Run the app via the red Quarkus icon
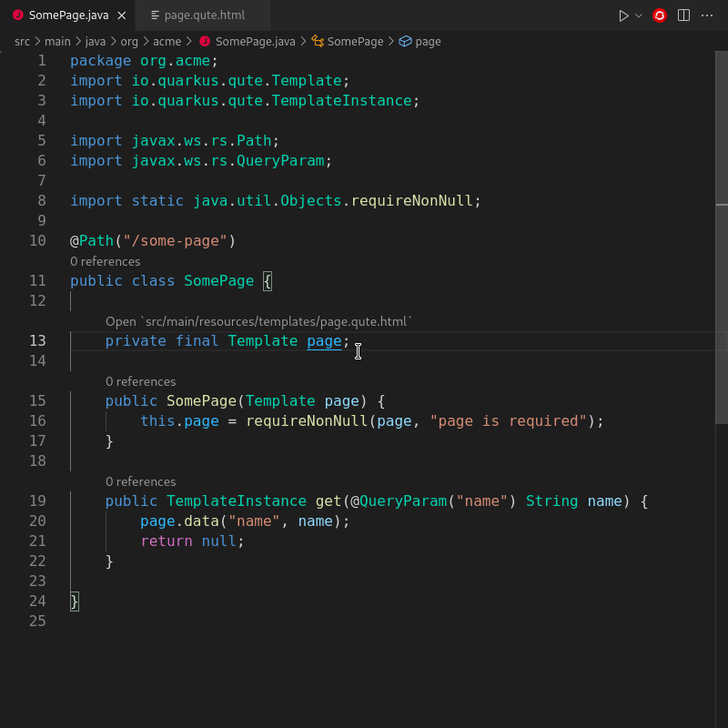The height and width of the screenshot is (728, 728). (659, 15)
